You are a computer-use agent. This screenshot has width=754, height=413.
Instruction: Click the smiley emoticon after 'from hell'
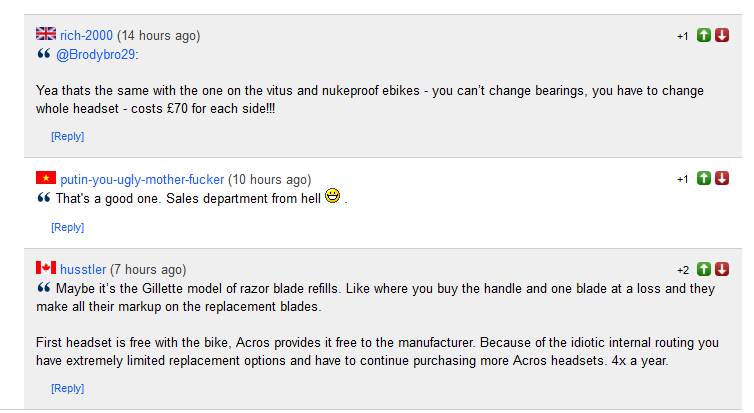tap(332, 196)
